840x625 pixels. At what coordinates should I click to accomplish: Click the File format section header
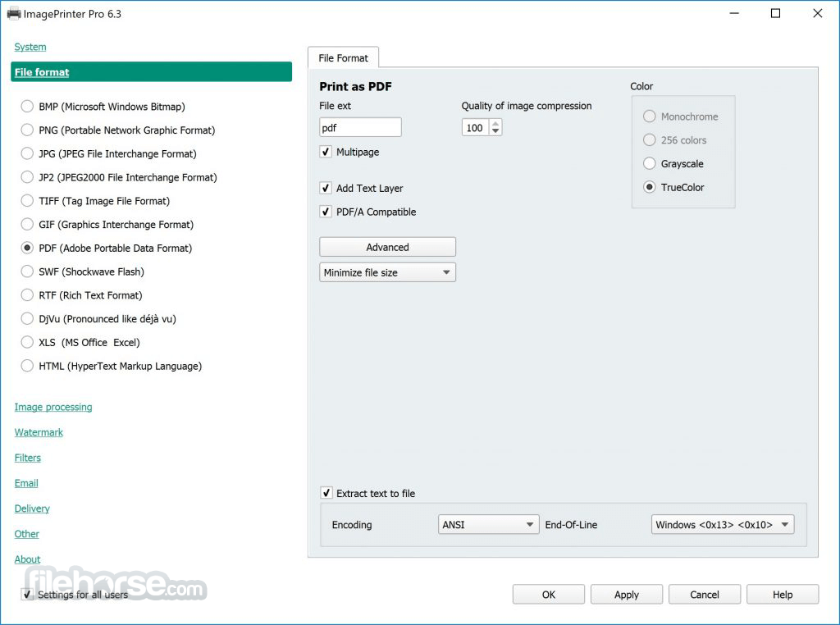tap(151, 71)
